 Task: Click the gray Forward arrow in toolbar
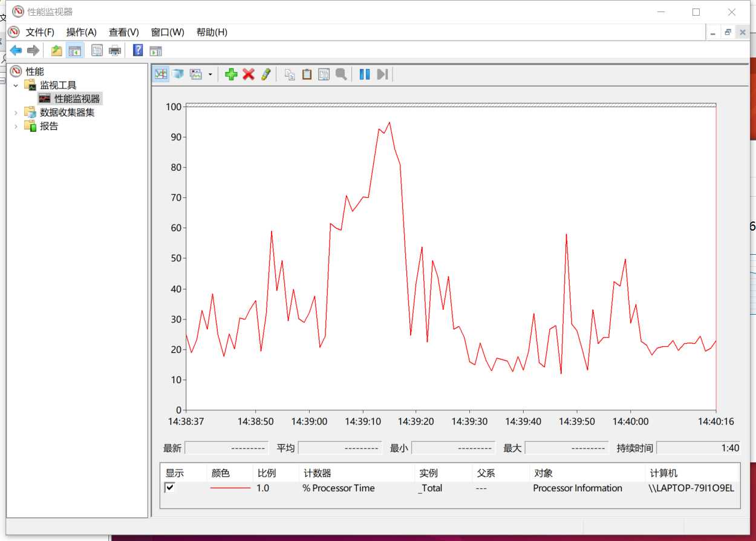[x=33, y=51]
